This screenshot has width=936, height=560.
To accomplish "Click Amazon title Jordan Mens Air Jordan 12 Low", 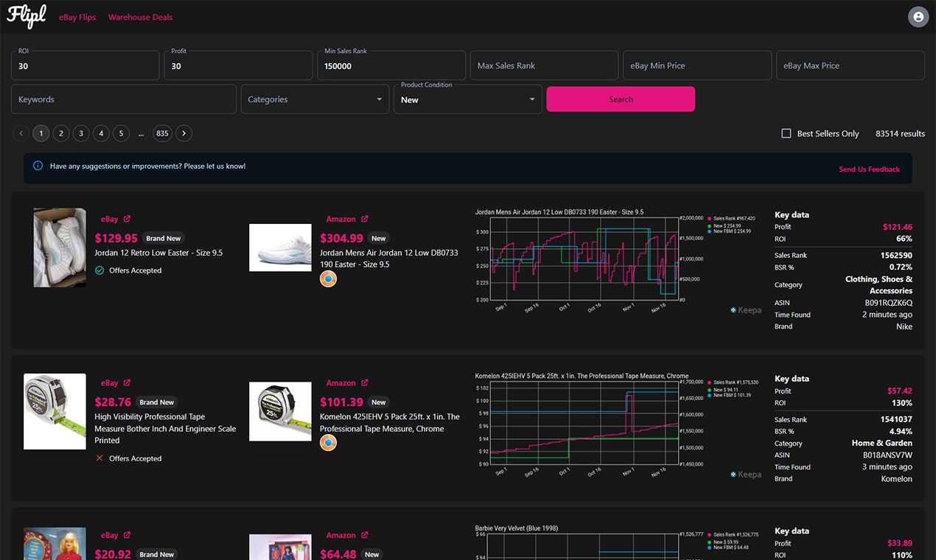I will point(389,259).
